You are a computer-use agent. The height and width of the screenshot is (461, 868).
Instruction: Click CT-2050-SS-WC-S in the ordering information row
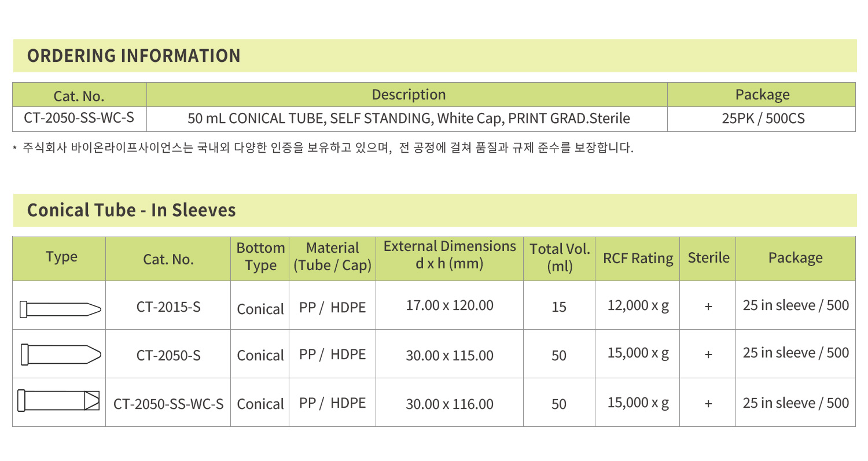[79, 118]
